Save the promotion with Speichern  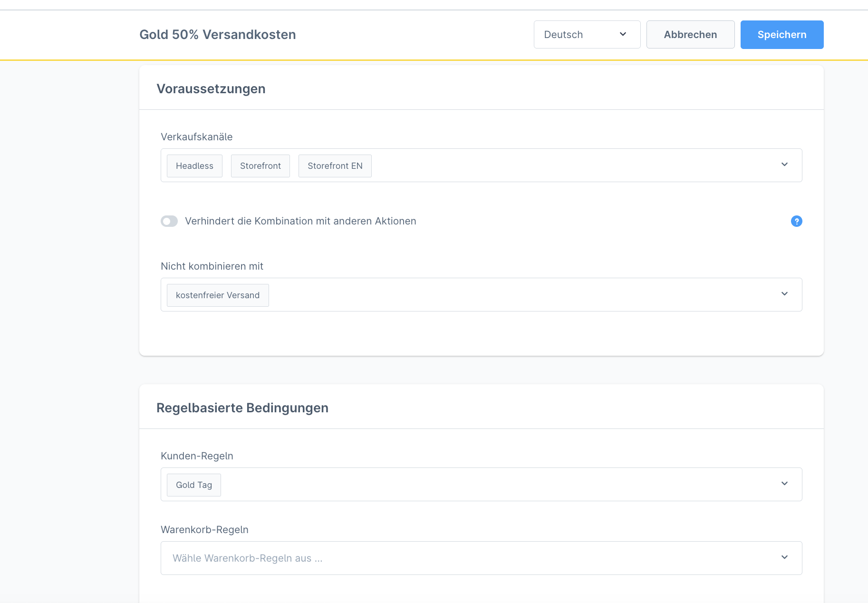pos(781,35)
